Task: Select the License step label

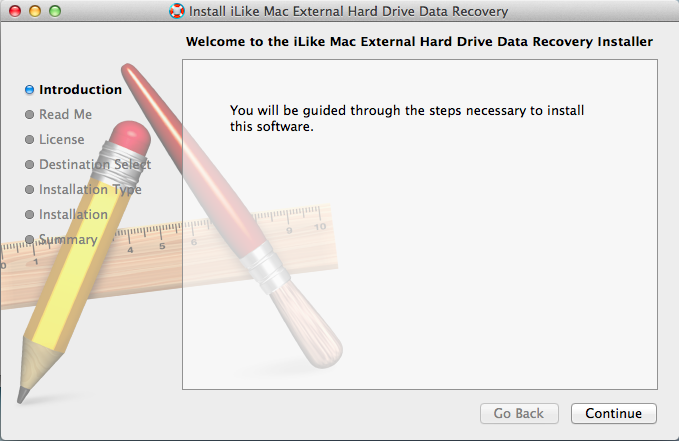Action: 61,139
